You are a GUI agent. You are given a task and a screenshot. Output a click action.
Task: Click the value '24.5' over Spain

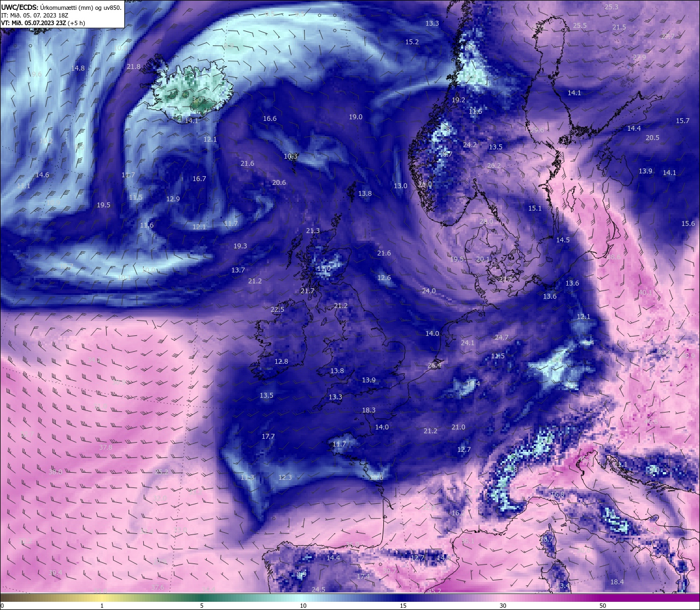point(318,590)
